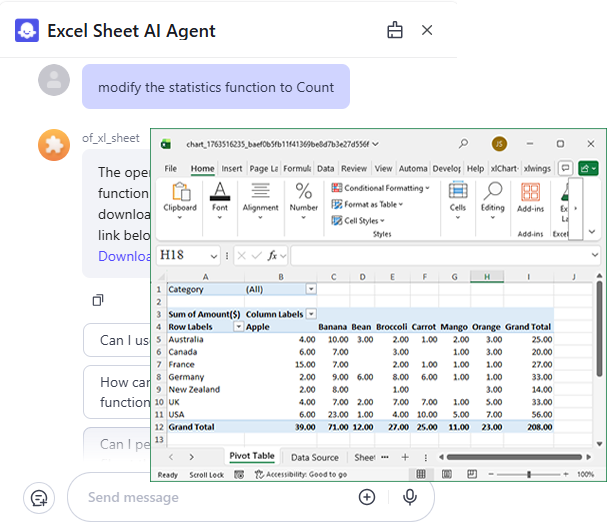The height and width of the screenshot is (532, 607).
Task: Select the Australia row label cell
Action: click(x=205, y=339)
